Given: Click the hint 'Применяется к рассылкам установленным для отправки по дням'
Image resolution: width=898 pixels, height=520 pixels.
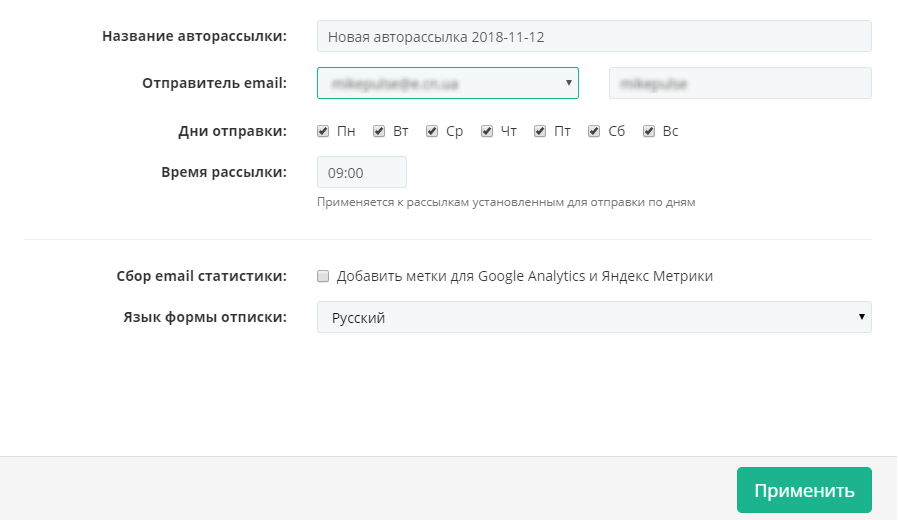Looking at the screenshot, I should point(506,202).
